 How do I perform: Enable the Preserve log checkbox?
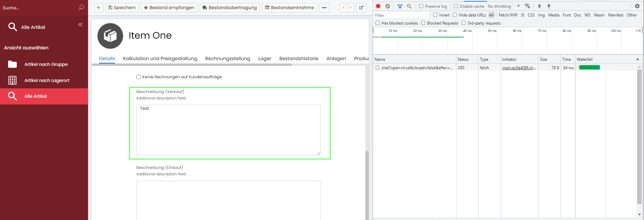click(421, 6)
